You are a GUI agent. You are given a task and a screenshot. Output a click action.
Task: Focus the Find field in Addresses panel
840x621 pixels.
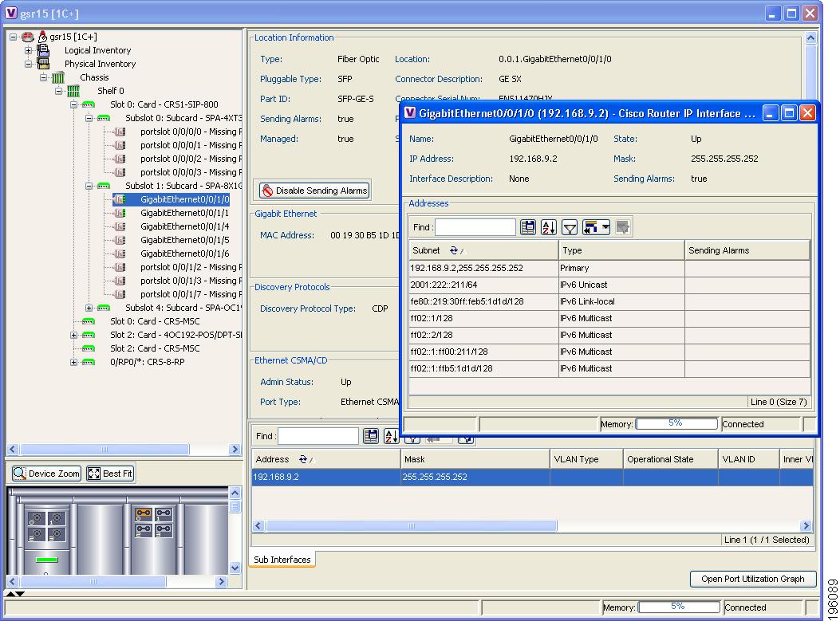click(475, 227)
